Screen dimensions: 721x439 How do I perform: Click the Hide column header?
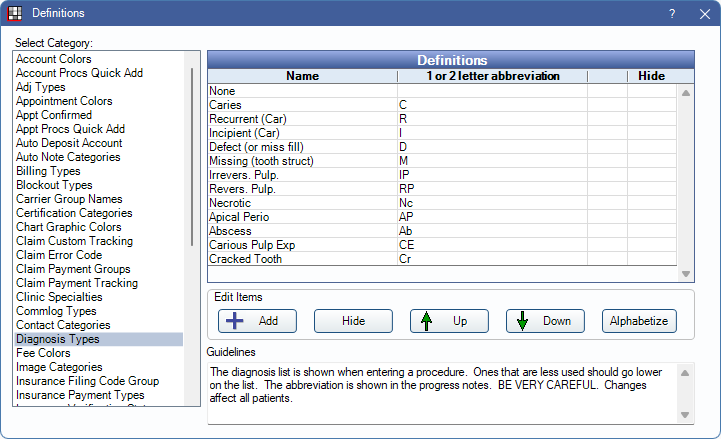650,75
